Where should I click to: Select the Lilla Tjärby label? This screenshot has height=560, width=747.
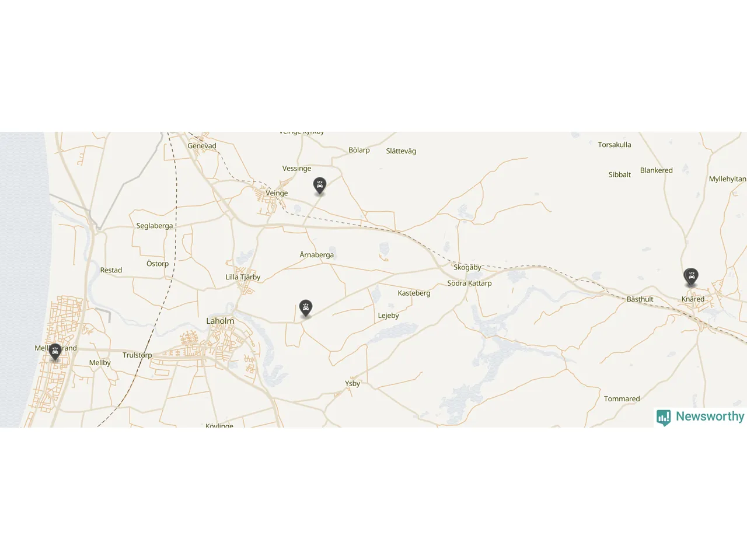(243, 277)
